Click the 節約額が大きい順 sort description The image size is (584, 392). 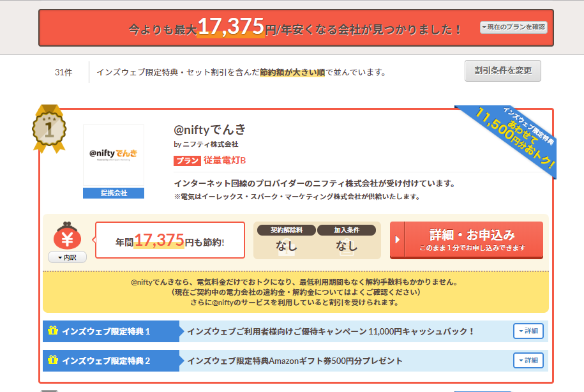[292, 72]
